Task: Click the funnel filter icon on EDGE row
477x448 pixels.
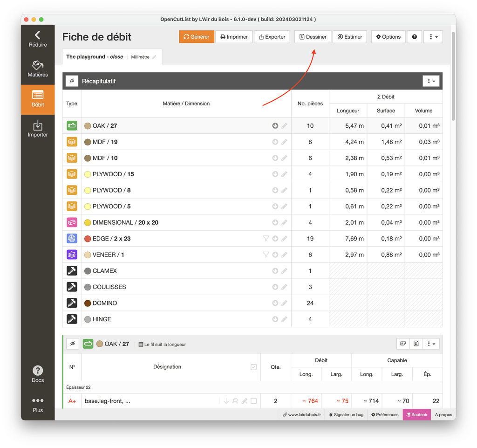Action: (x=266, y=239)
